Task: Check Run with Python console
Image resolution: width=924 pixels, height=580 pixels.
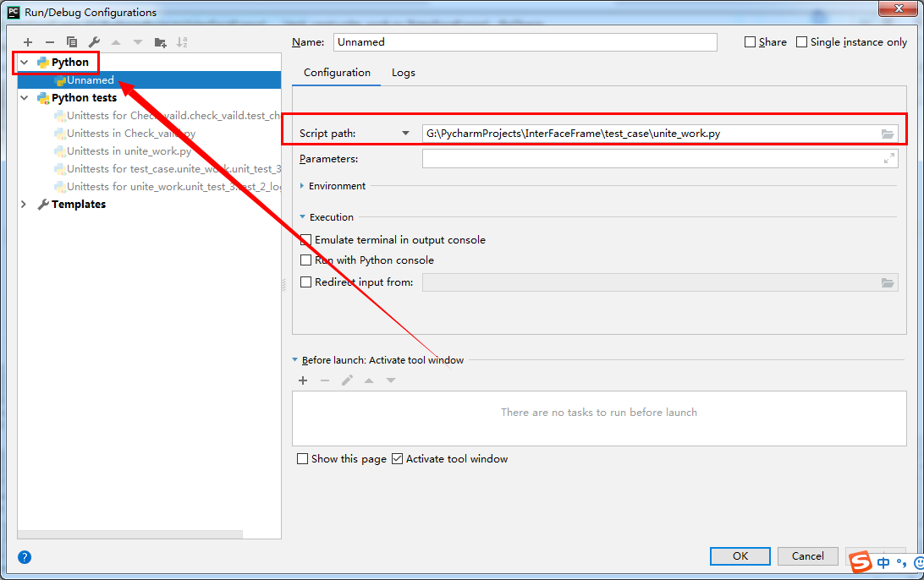Action: [x=305, y=260]
